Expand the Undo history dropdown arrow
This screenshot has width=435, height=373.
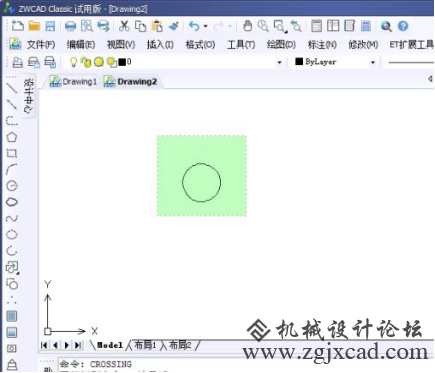[205, 26]
